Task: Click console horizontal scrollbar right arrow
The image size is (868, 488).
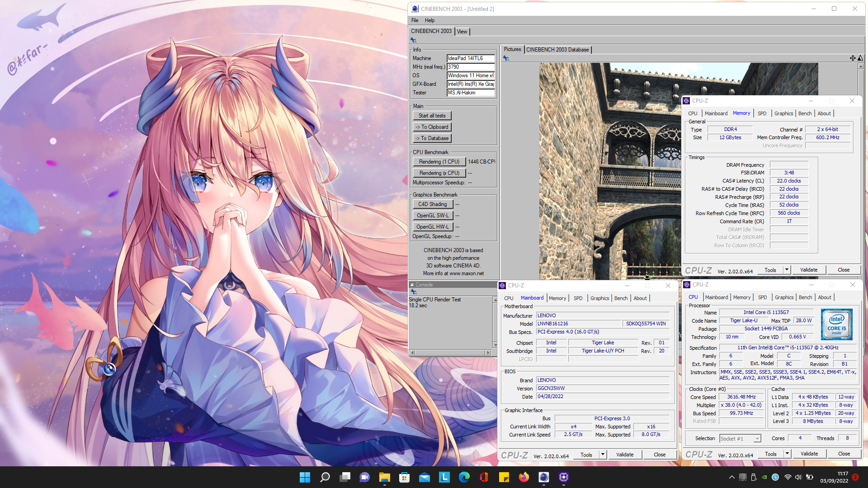Action: coord(487,352)
